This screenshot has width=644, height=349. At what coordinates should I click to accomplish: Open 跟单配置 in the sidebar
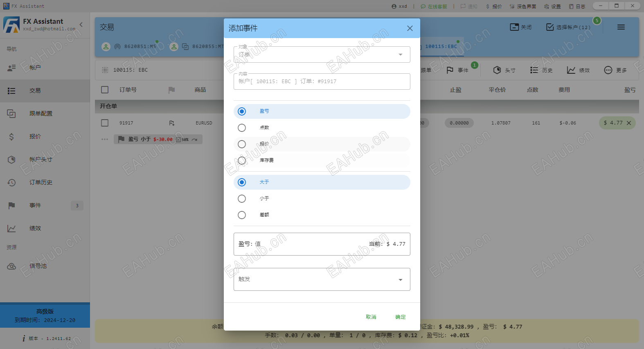(x=45, y=113)
